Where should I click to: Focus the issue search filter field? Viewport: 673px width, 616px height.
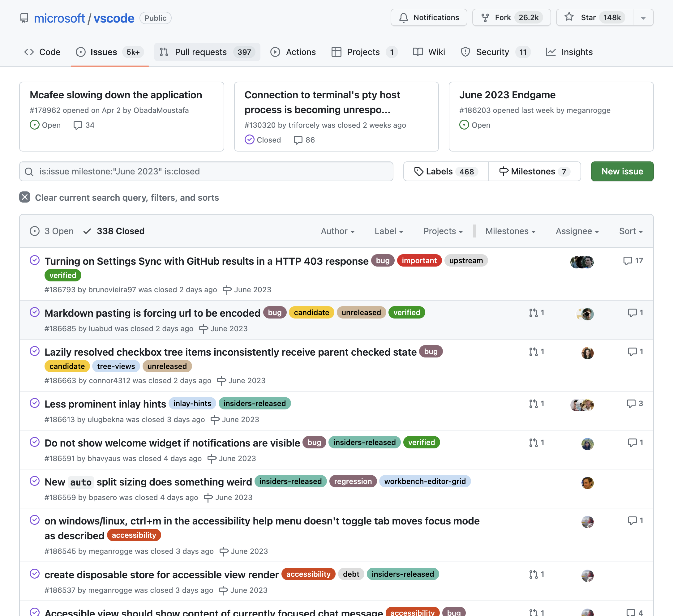point(206,172)
